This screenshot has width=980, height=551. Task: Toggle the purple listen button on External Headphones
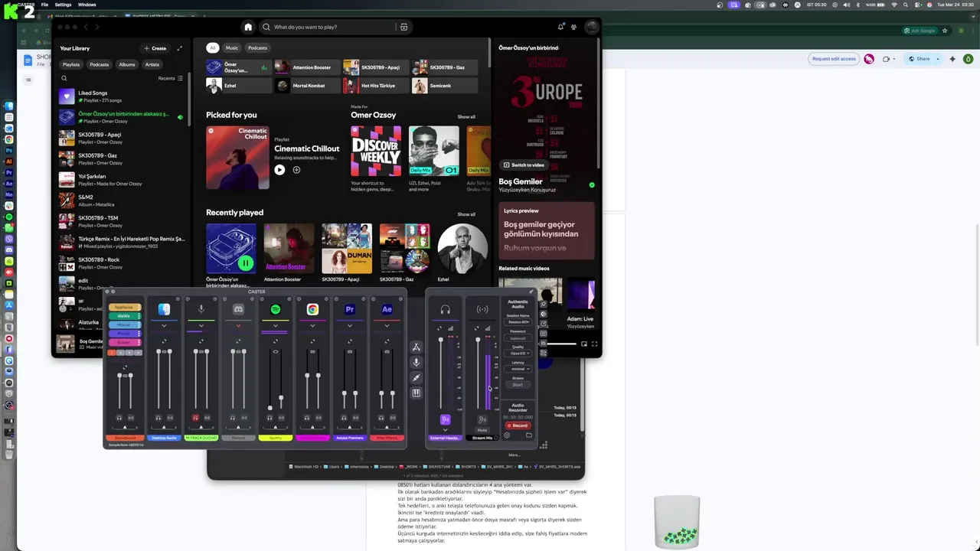[445, 419]
